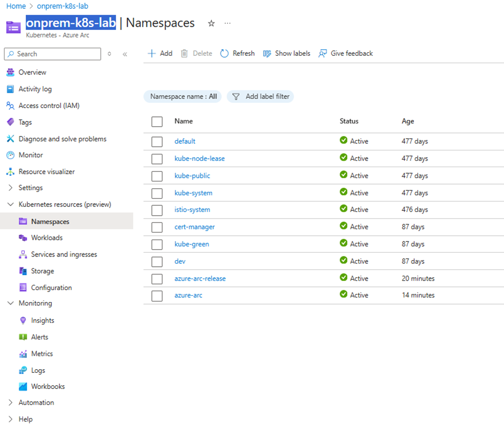The height and width of the screenshot is (425, 504).
Task: Click the Configuration icon
Action: [23, 287]
